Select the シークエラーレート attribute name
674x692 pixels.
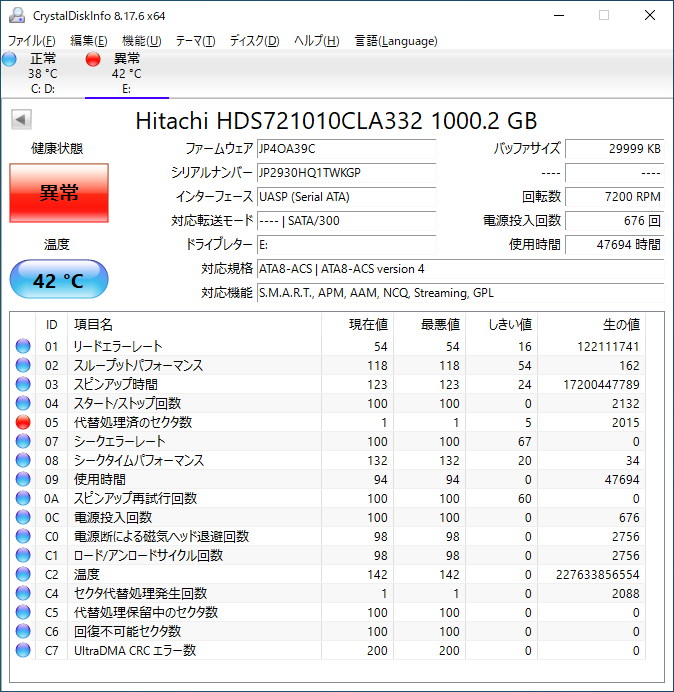pos(120,441)
